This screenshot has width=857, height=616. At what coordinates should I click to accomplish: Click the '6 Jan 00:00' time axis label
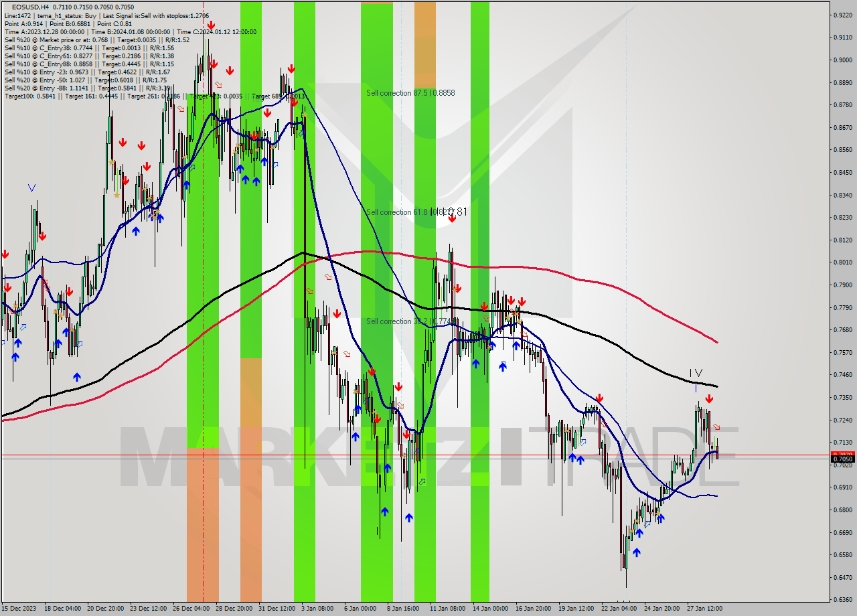pyautogui.click(x=360, y=609)
